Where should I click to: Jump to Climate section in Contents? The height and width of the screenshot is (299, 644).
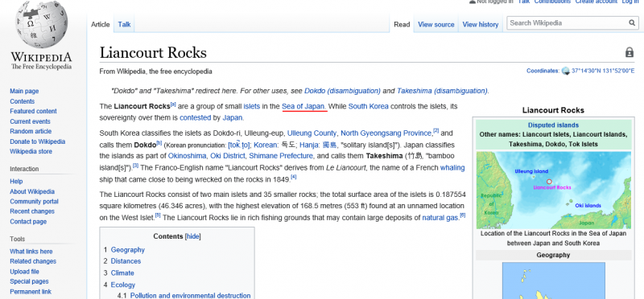122,272
